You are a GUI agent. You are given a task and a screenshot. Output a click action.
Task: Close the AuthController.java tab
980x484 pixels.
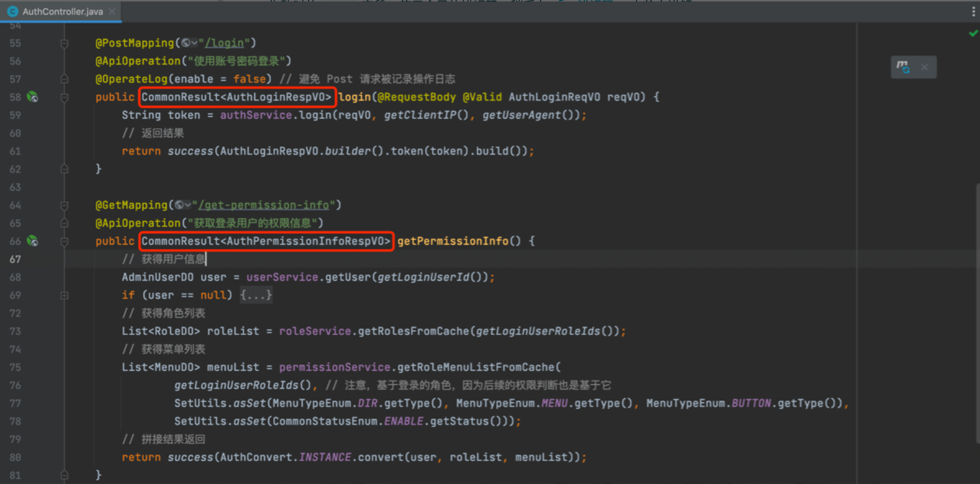pos(112,11)
